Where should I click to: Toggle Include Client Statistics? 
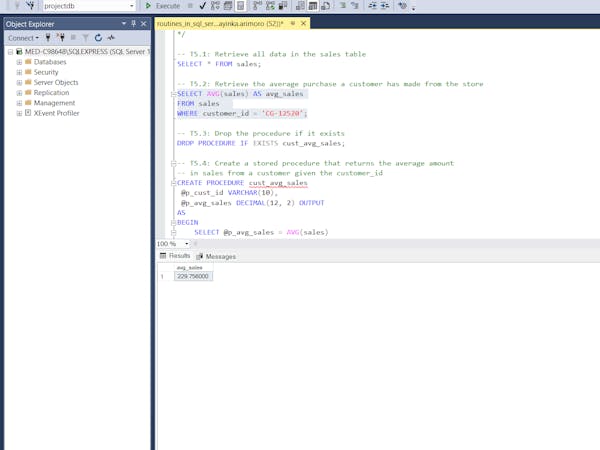pos(283,6)
